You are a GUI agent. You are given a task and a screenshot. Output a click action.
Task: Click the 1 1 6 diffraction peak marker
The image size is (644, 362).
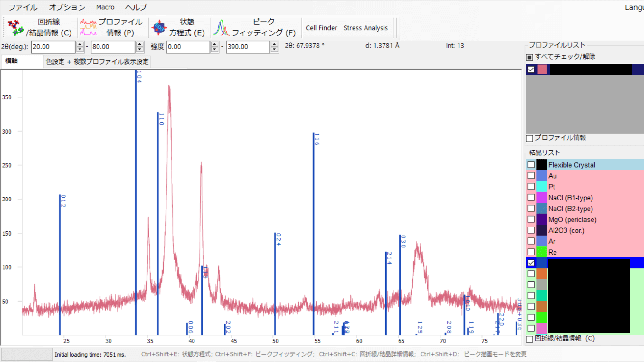(313, 234)
